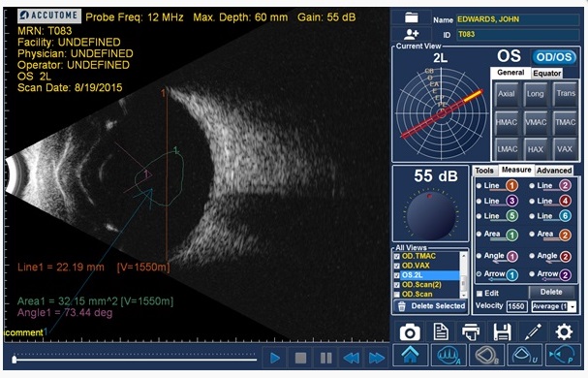Choose the TMAC scan position
Image resolution: width=588 pixels, height=378 pixels.
(565, 122)
